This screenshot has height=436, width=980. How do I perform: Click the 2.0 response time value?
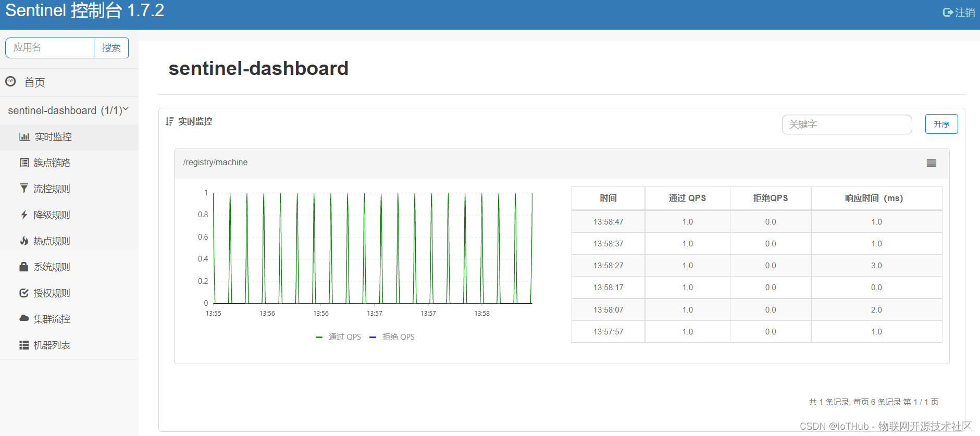point(876,310)
